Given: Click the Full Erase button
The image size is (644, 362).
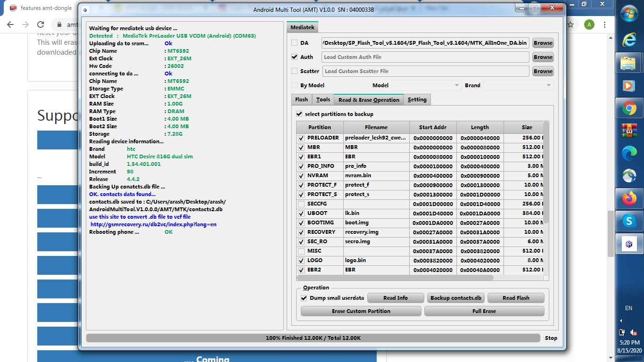Looking at the screenshot, I should point(484,311).
